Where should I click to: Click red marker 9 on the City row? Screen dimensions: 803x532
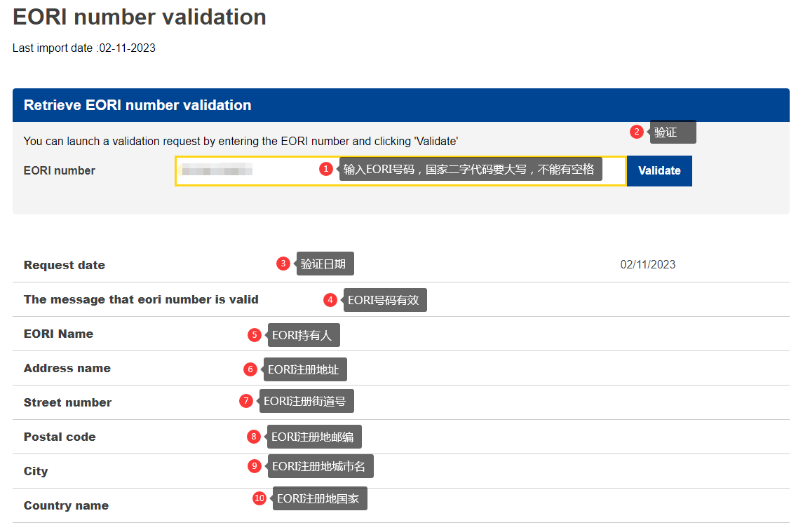point(255,465)
